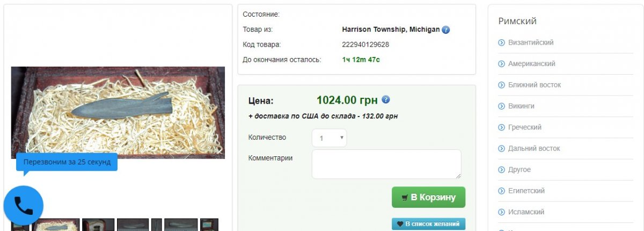This screenshot has width=644, height=231.
Task: Select the first highlighted thumbnail image
Action: coord(56,225)
